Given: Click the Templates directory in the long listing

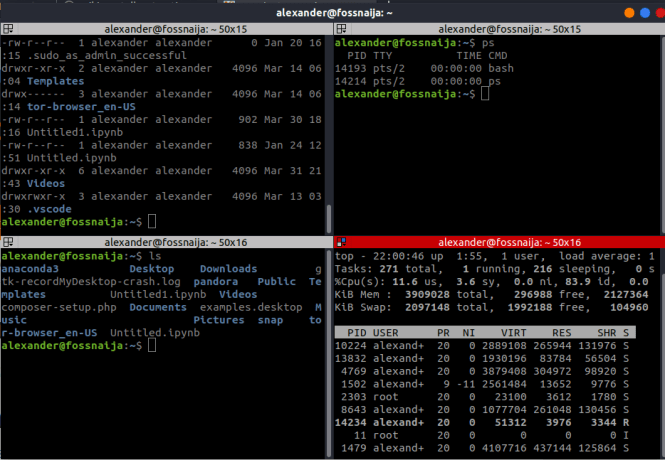Looking at the screenshot, I should coord(56,81).
